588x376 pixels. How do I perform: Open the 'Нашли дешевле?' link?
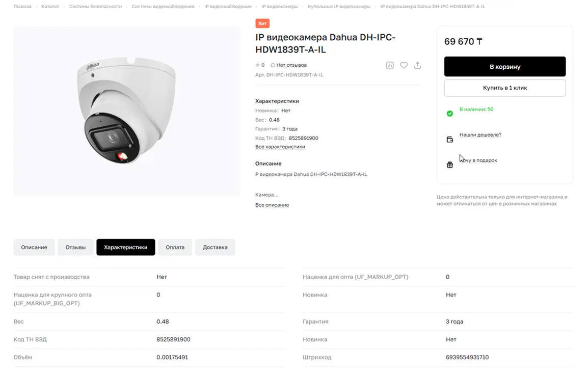[480, 135]
